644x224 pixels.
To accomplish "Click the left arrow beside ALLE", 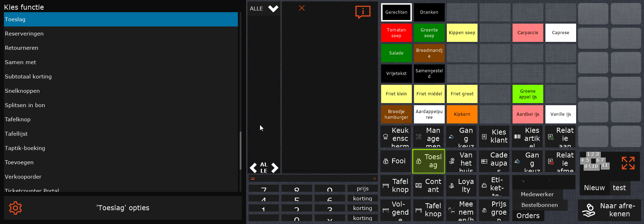I will 253,167.
